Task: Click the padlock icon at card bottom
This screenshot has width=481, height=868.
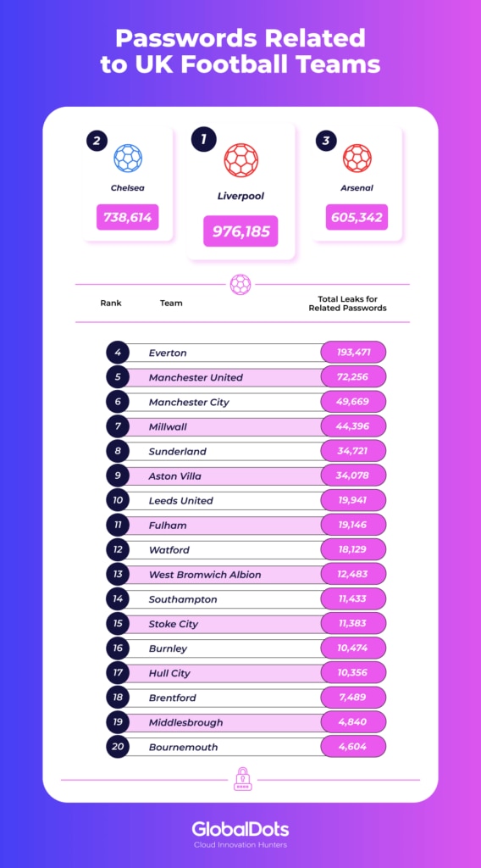Action: point(241,778)
